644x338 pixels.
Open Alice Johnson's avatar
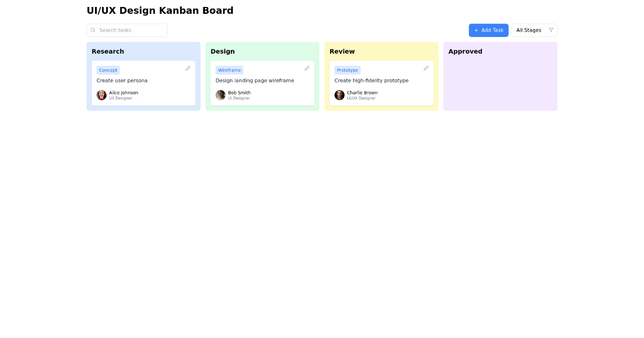click(101, 95)
